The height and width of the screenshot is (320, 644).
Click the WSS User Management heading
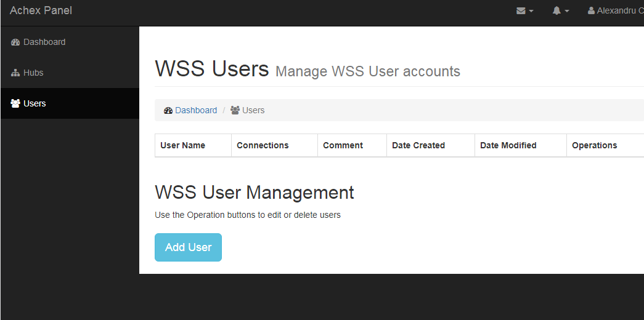pos(255,193)
